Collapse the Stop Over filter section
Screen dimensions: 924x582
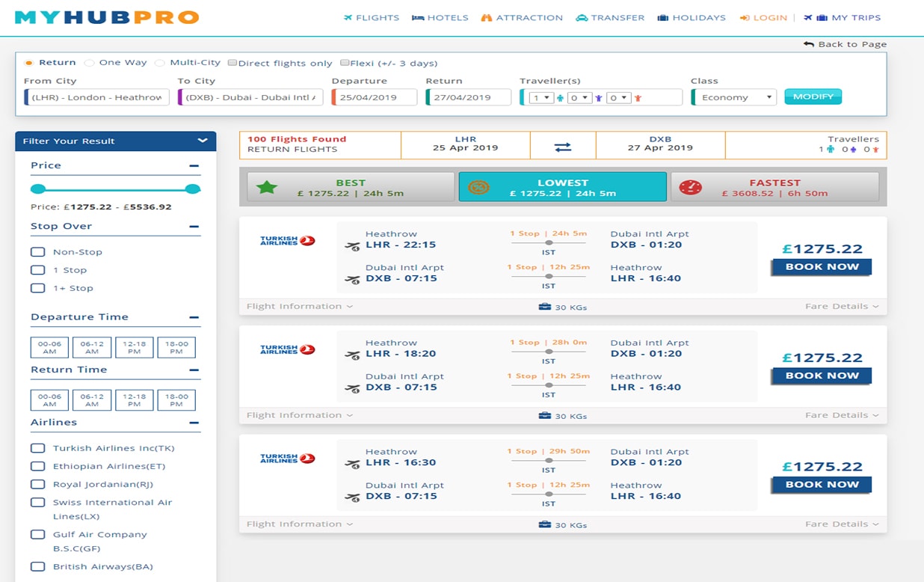[x=194, y=227]
